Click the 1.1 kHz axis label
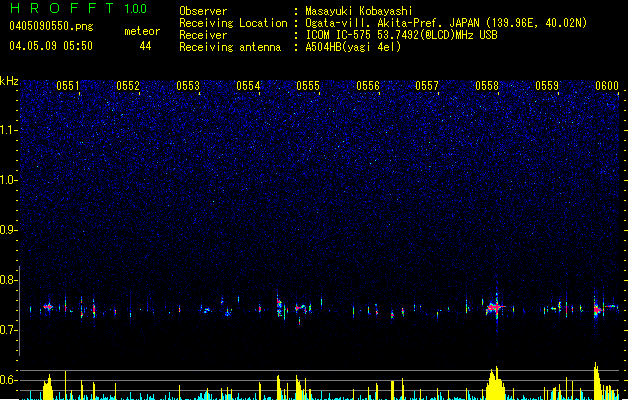Image resolution: width=629 pixels, height=400 pixels. (x=8, y=130)
